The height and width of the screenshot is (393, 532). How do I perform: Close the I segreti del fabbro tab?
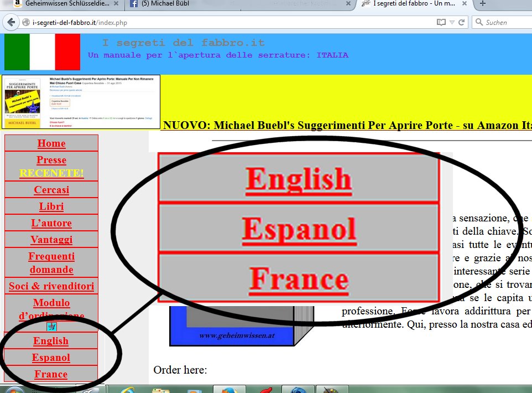pos(465,3)
